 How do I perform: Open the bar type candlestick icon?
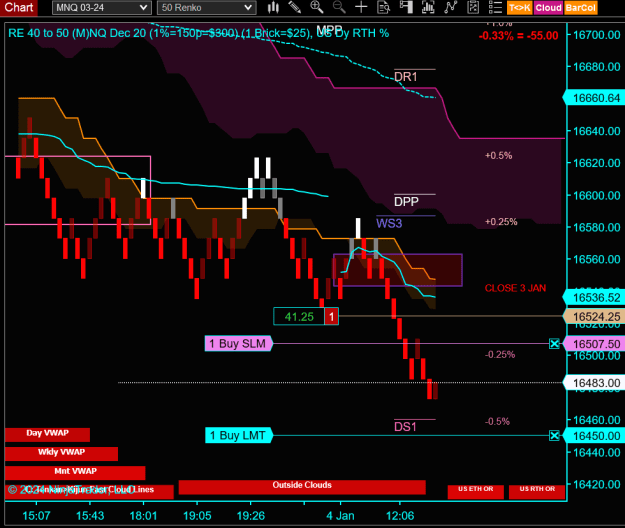273,7
